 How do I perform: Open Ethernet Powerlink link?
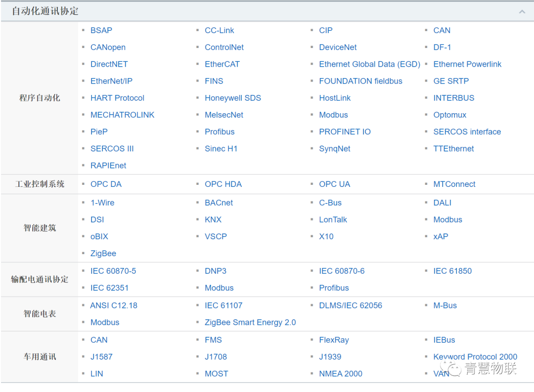[x=467, y=64]
